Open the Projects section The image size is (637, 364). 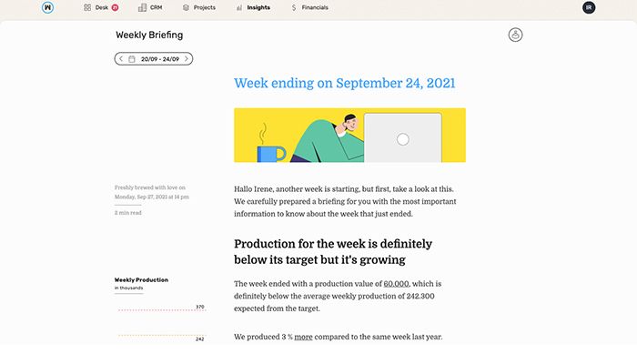point(205,7)
